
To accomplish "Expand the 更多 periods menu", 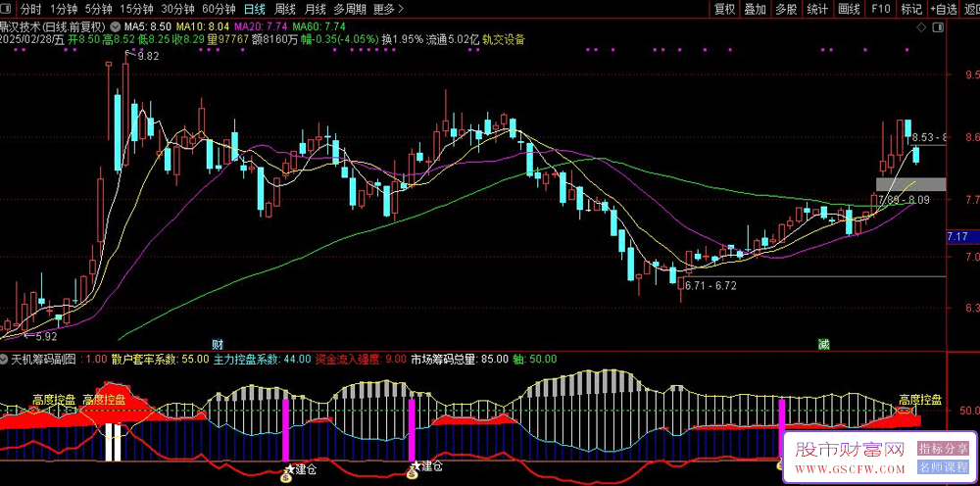I will 387,9.
